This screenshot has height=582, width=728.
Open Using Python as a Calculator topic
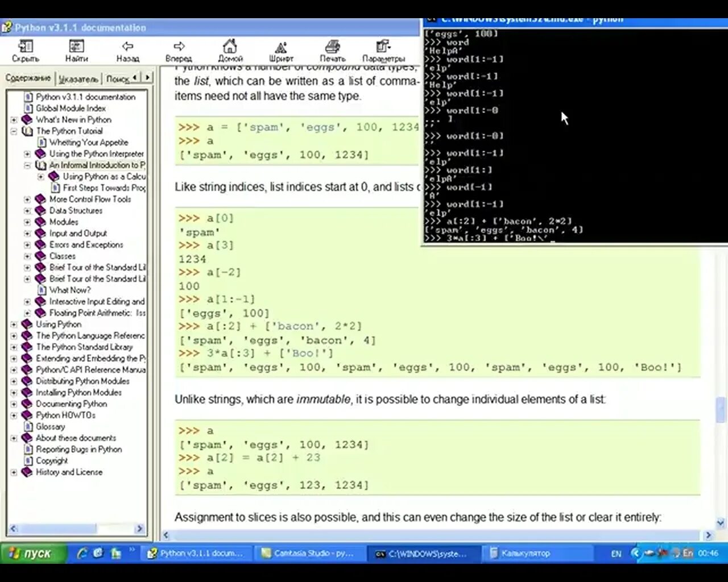coord(104,176)
